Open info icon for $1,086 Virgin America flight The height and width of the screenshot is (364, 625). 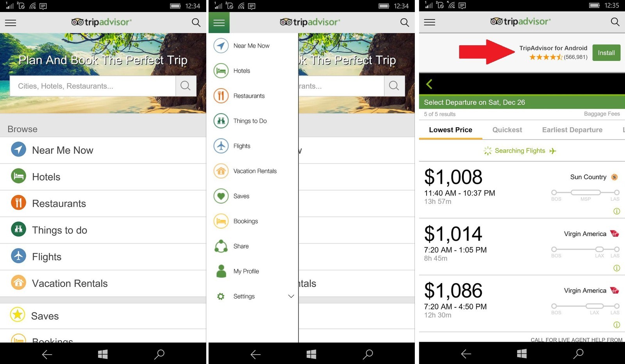[x=616, y=325]
